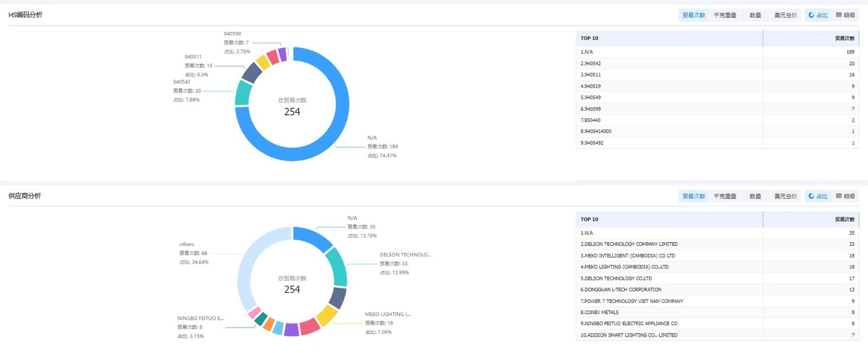Click the yellow segment in HS donut chart
Viewport: 868px width, 353px height.
point(262,61)
